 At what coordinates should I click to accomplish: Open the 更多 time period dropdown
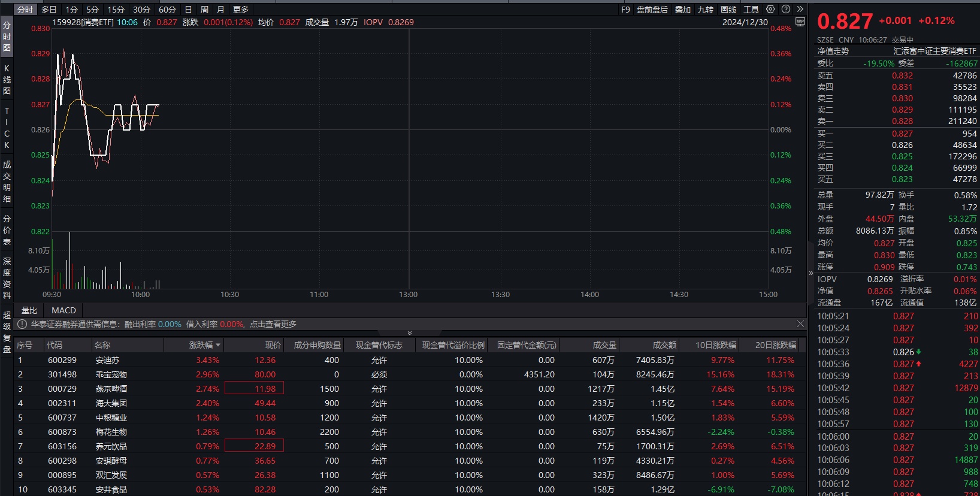click(x=241, y=10)
